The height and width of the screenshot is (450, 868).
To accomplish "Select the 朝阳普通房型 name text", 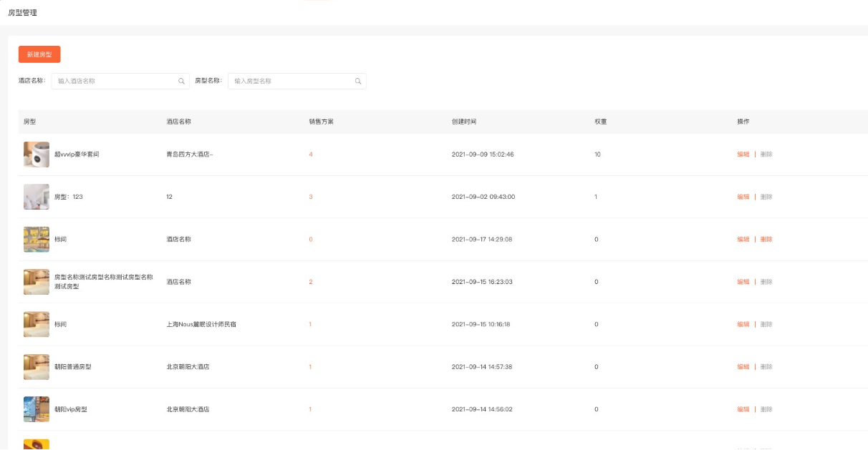I will (x=73, y=366).
